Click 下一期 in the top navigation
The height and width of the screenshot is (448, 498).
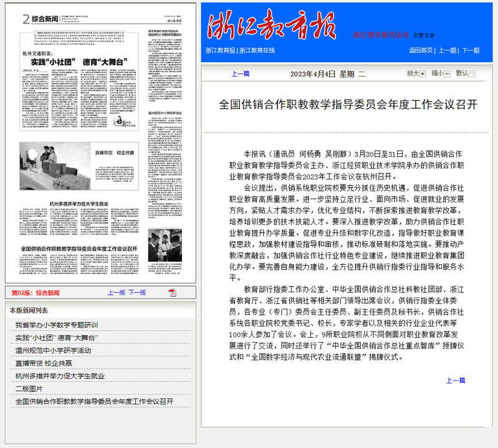[470, 50]
